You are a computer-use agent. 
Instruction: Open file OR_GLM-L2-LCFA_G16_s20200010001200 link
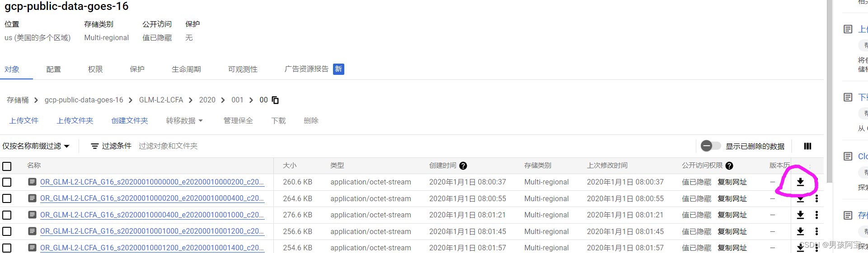click(152, 248)
